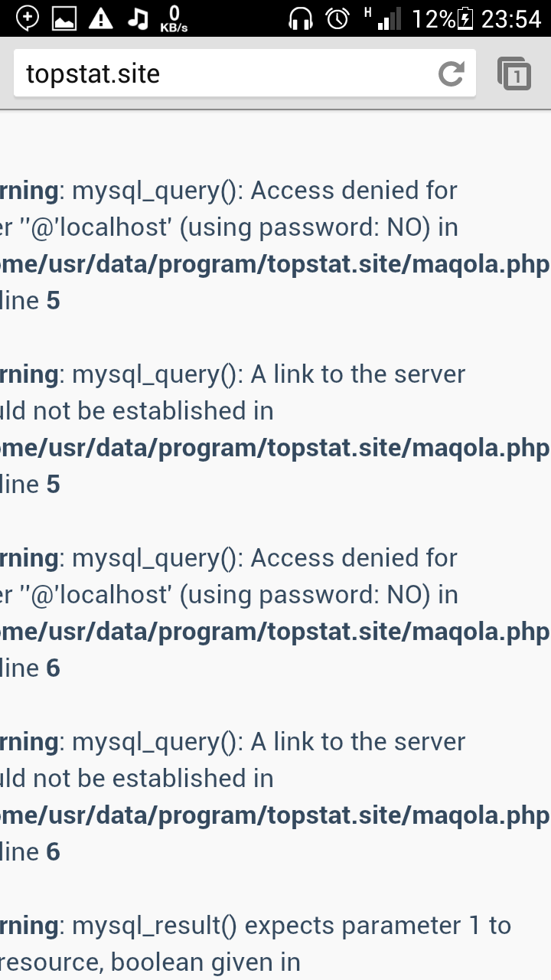Image resolution: width=551 pixels, height=980 pixels.
Task: Tap the picture notification icon
Action: pyautogui.click(x=64, y=18)
